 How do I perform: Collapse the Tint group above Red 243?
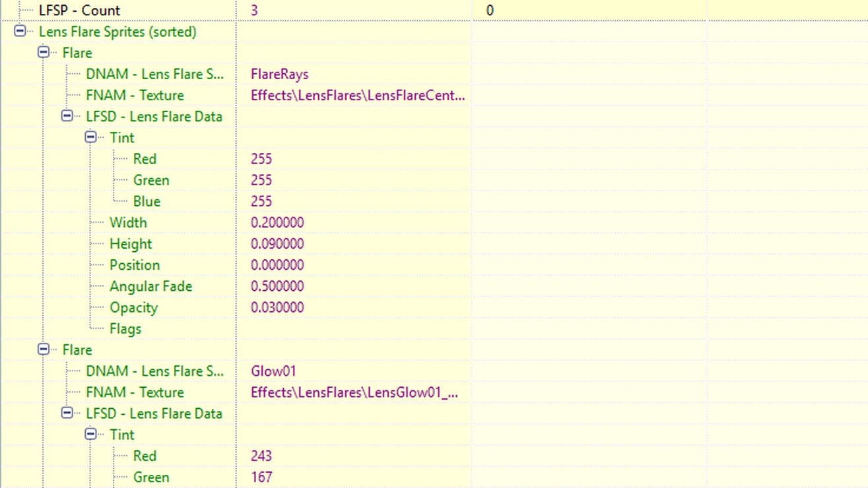[91, 435]
